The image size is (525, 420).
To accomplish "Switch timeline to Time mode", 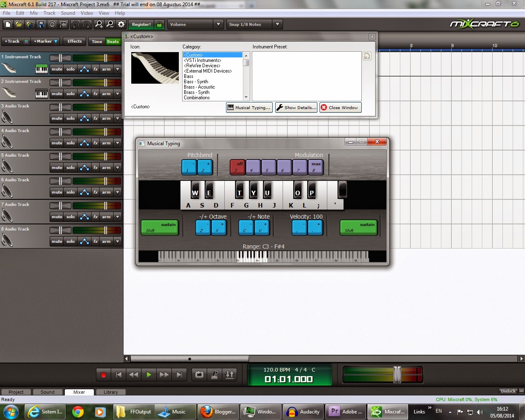I will click(97, 41).
